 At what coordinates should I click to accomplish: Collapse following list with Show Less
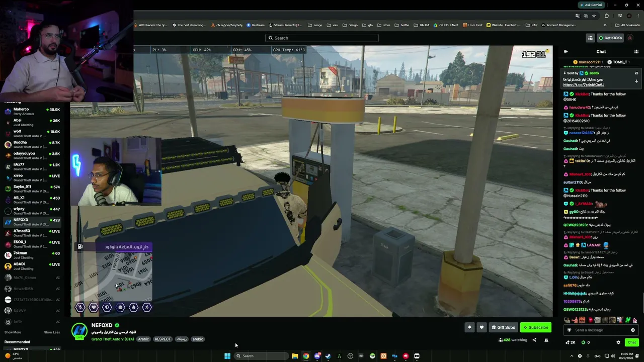pyautogui.click(x=52, y=332)
